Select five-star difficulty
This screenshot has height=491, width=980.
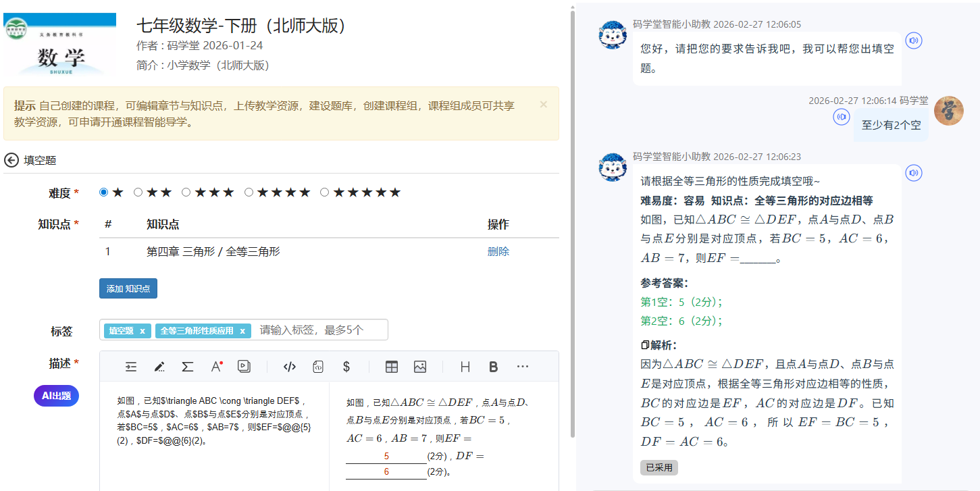(324, 192)
